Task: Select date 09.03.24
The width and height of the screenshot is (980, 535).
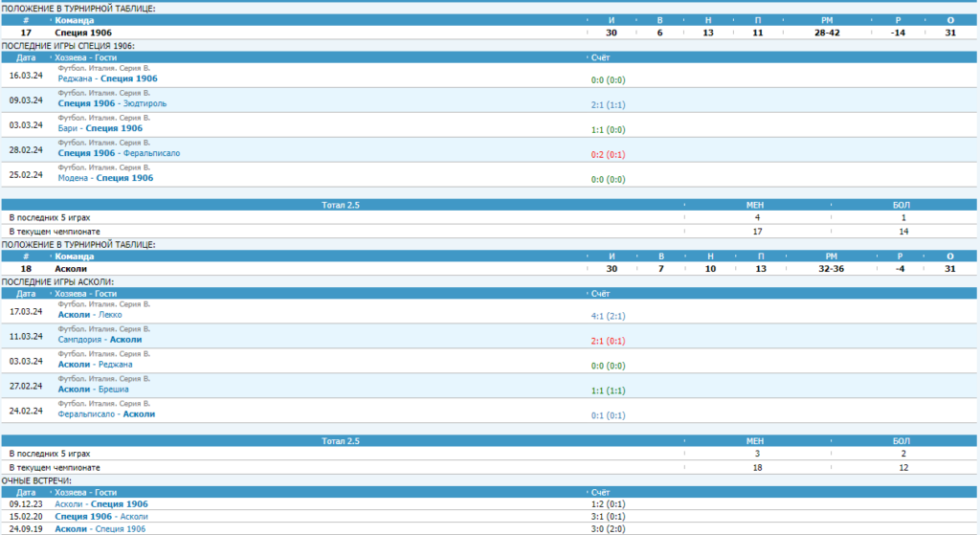Action: (x=26, y=100)
